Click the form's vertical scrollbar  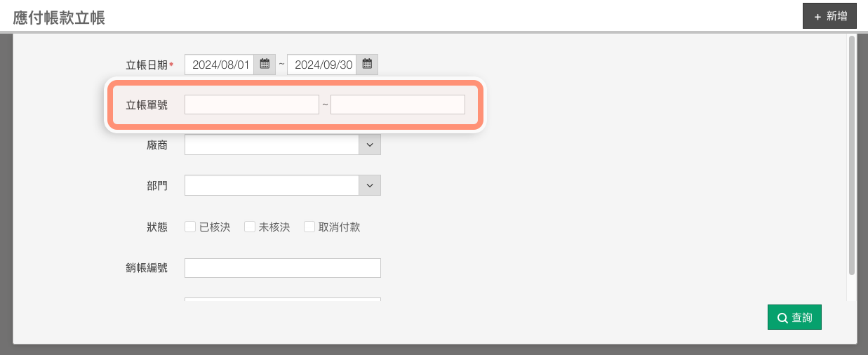[x=852, y=154]
